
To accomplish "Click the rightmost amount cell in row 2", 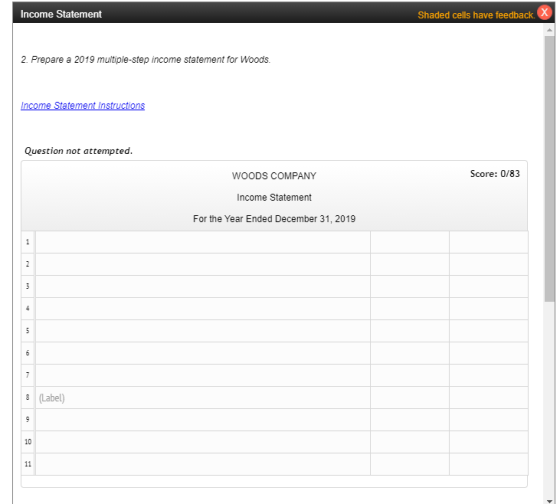I will pos(489,264).
